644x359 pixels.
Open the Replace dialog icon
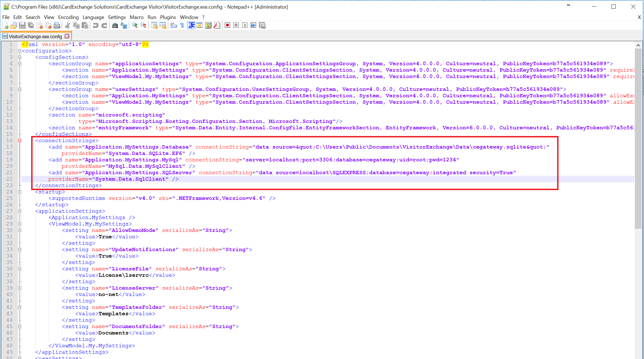click(x=124, y=26)
